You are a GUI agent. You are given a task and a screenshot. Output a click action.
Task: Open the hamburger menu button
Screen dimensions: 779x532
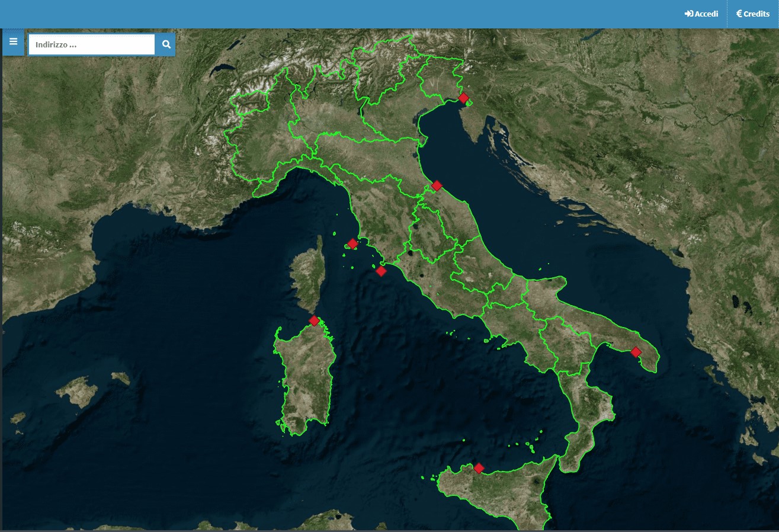click(13, 43)
